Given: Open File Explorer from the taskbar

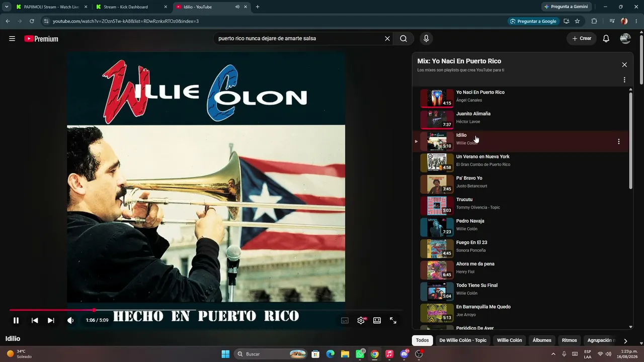Looking at the screenshot, I should point(345,354).
